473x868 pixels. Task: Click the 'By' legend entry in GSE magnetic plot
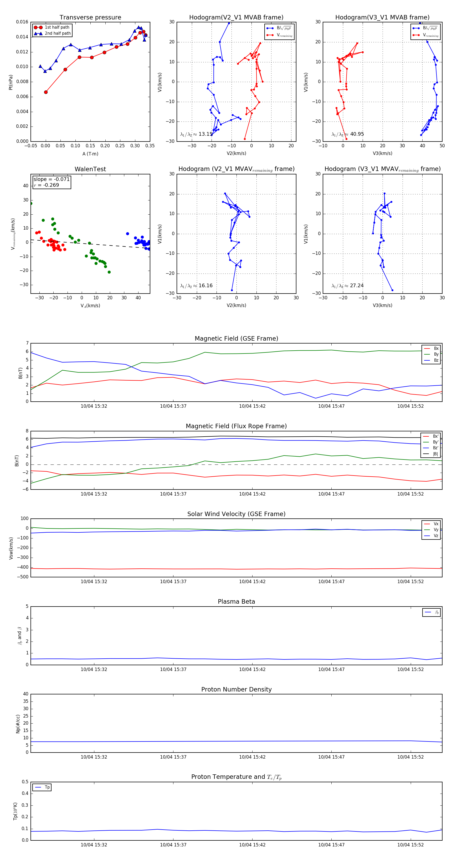pos(431,355)
